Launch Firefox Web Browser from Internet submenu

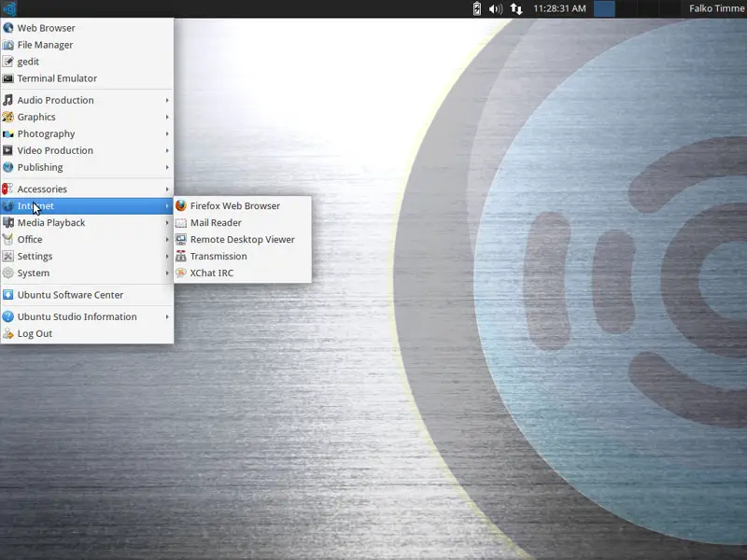click(243, 205)
